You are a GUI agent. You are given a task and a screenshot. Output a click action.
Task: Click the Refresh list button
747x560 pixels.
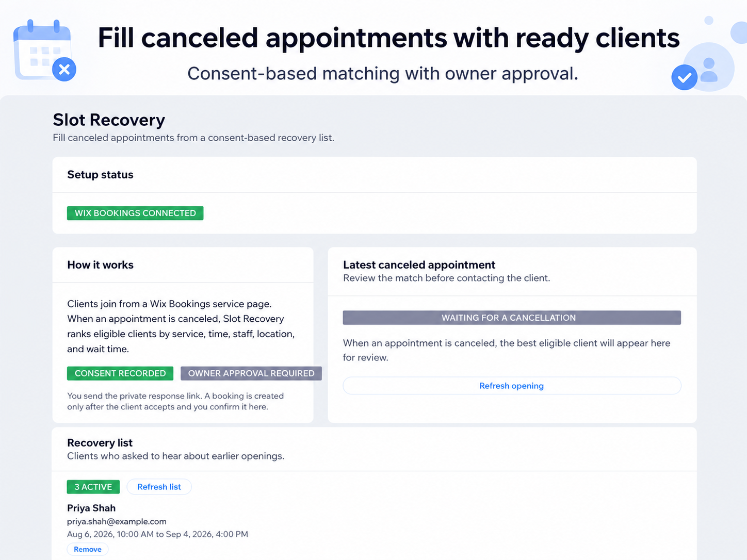(159, 487)
